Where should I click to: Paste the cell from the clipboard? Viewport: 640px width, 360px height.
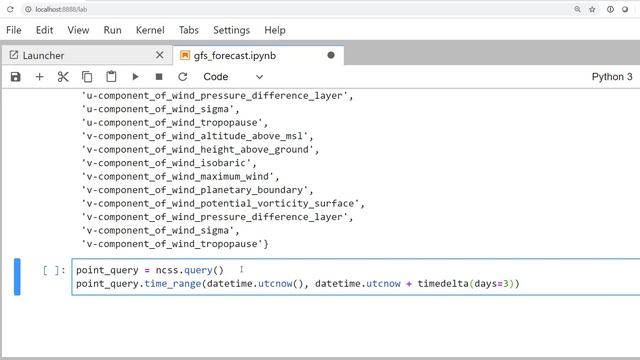pos(111,77)
